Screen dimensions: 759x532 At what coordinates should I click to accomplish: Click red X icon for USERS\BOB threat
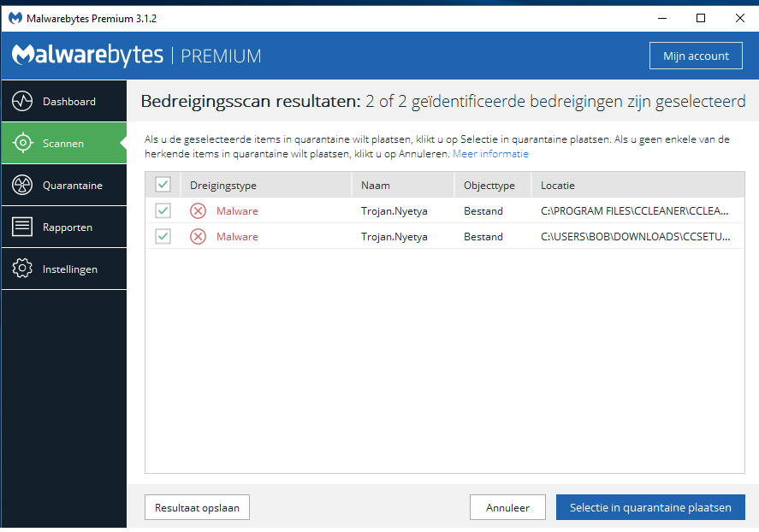(x=198, y=237)
